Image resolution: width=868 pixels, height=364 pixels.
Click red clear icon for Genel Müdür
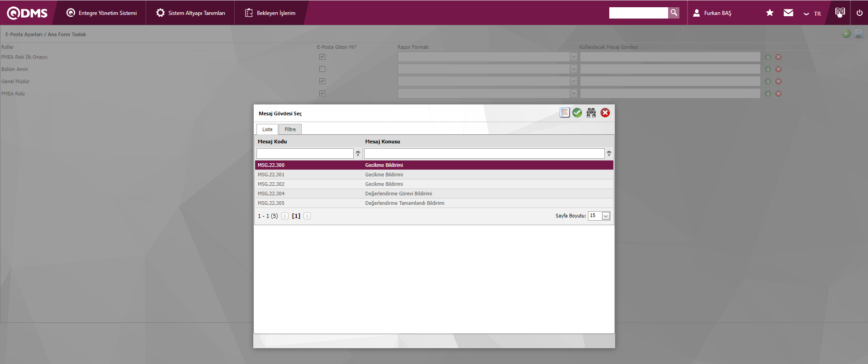pos(778,81)
